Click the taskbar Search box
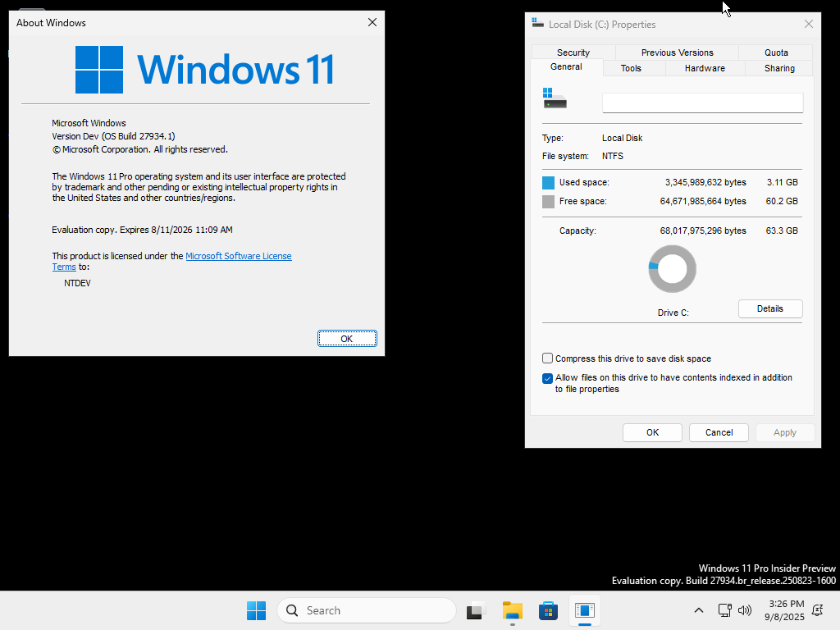 [x=367, y=610]
